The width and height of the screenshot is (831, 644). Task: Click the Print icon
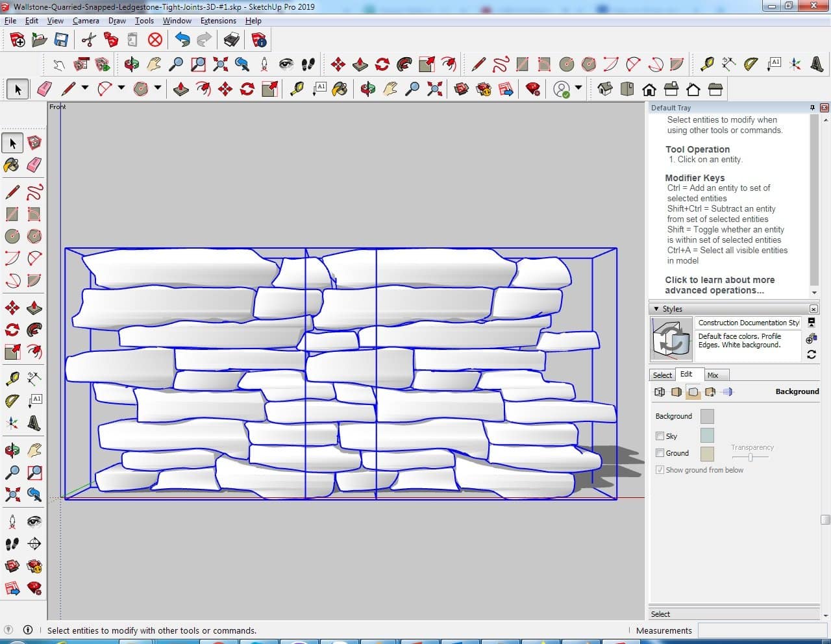[232, 40]
